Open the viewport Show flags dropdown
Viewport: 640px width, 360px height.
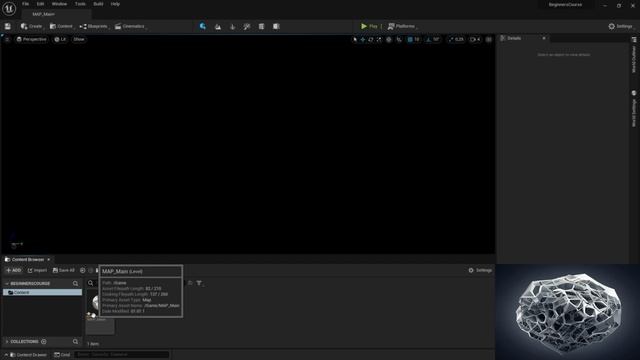tap(79, 39)
